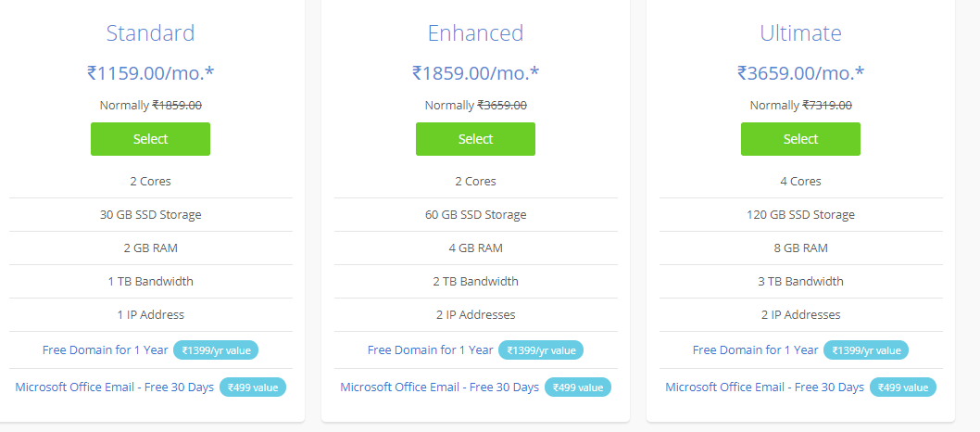Click Enhanced plan ₹1399/yr value badge

pyautogui.click(x=541, y=350)
